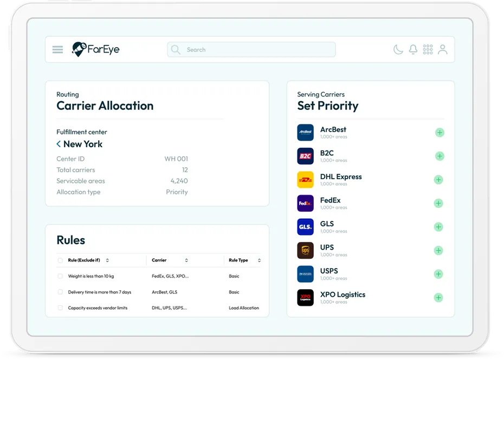504x432 pixels.
Task: Sort the Rule Type column
Action: pos(259,260)
